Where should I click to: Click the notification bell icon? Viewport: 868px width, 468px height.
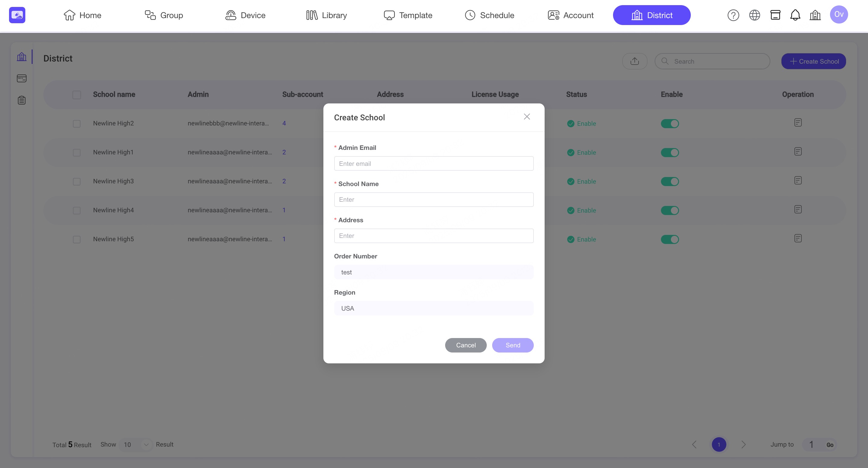tap(795, 15)
